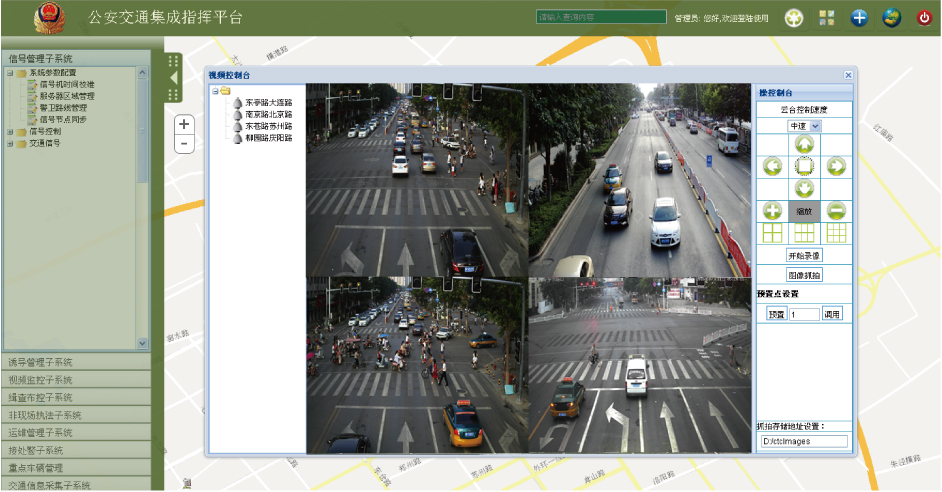The image size is (942, 492).
Task: Click the PTZ pan left arrow
Action: pyautogui.click(x=772, y=166)
